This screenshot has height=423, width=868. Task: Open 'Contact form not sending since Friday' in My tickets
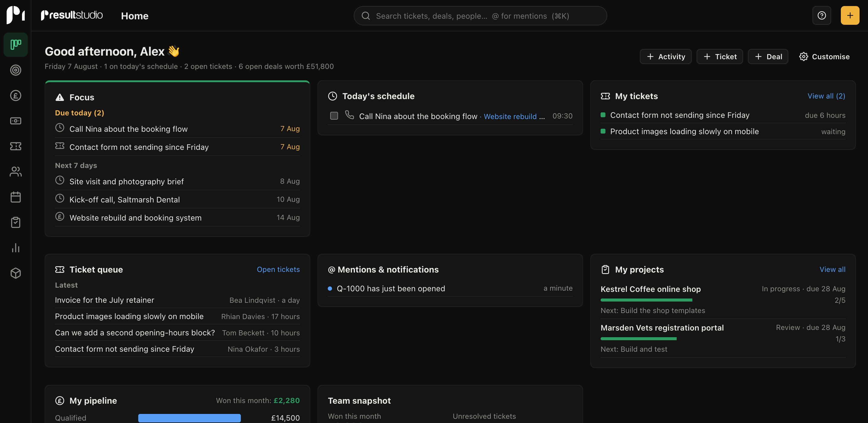[723, 115]
